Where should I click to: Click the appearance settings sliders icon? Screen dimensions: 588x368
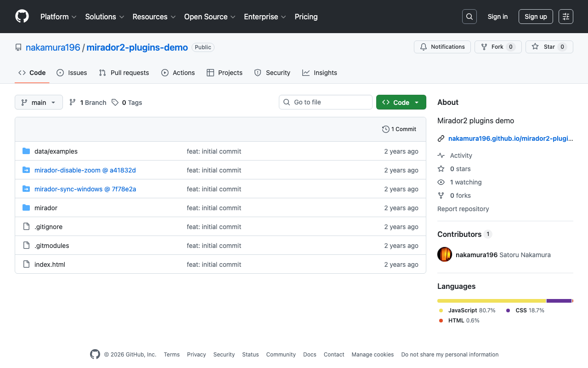pos(565,17)
